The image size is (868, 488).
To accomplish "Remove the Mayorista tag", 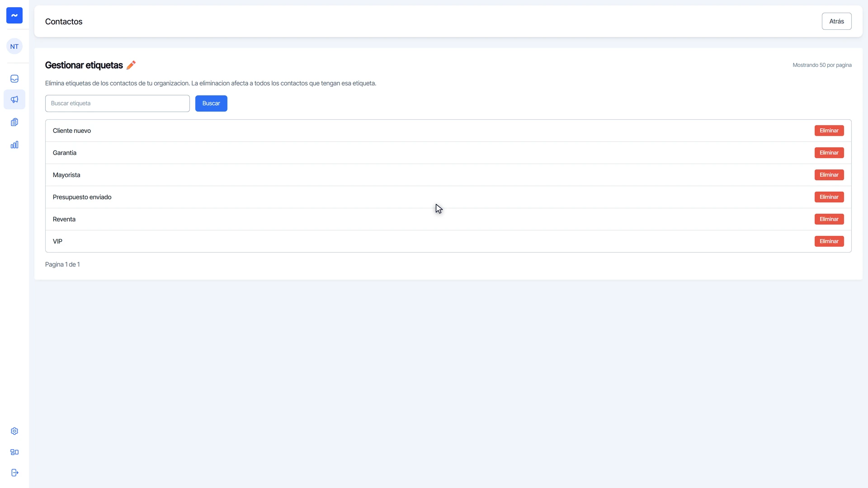I will [829, 175].
